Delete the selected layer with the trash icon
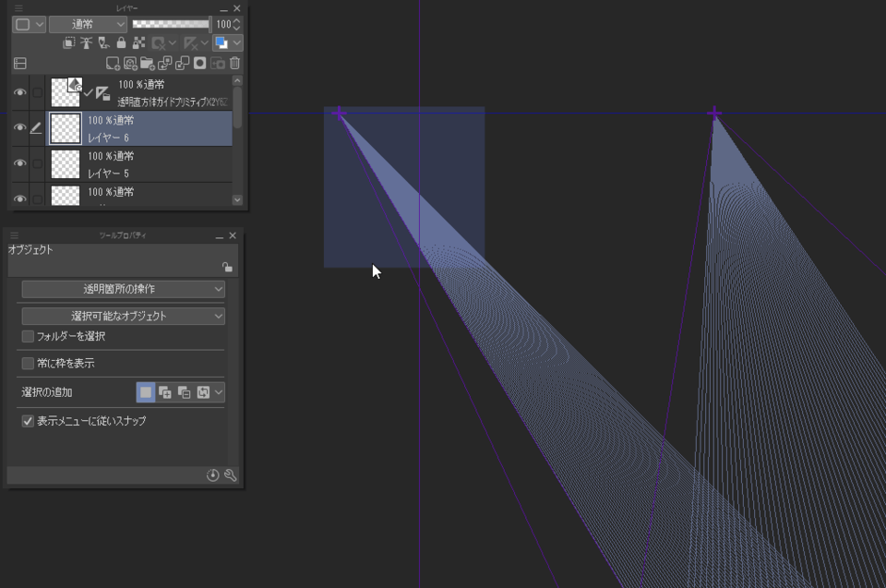The height and width of the screenshot is (588, 886). tap(233, 63)
